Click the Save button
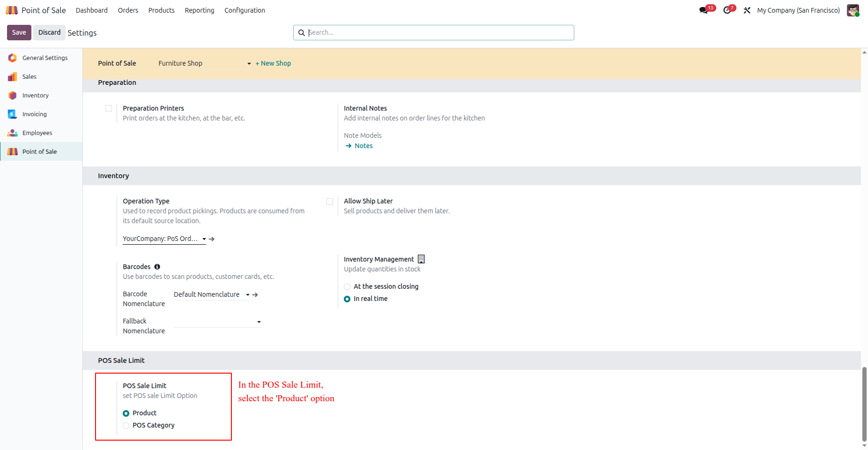Screen dimensions: 868x450 [x=19, y=32]
